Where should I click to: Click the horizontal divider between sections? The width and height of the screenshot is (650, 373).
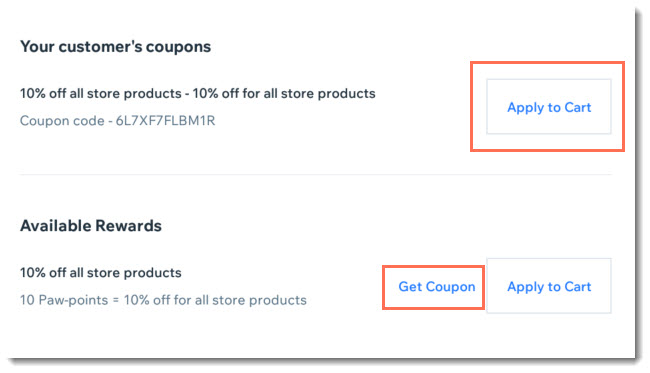(x=315, y=174)
